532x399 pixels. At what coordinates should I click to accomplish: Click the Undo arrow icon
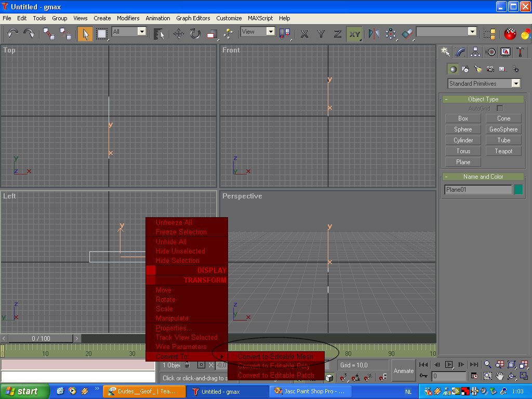point(13,34)
